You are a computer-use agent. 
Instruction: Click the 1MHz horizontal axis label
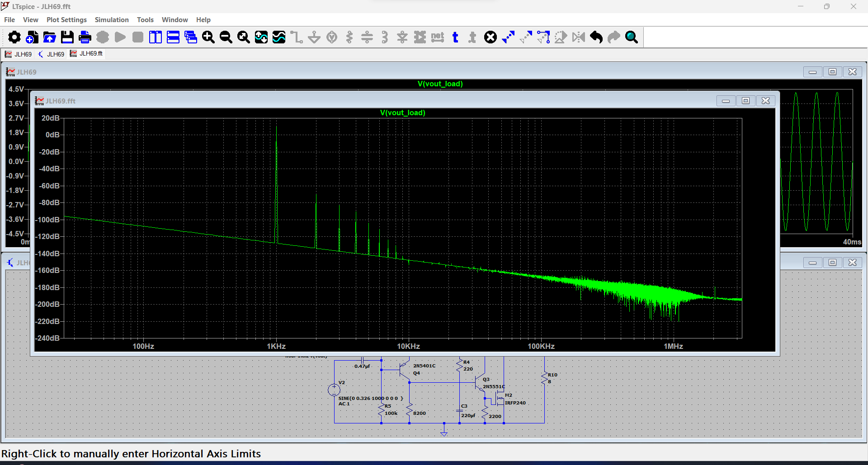673,346
